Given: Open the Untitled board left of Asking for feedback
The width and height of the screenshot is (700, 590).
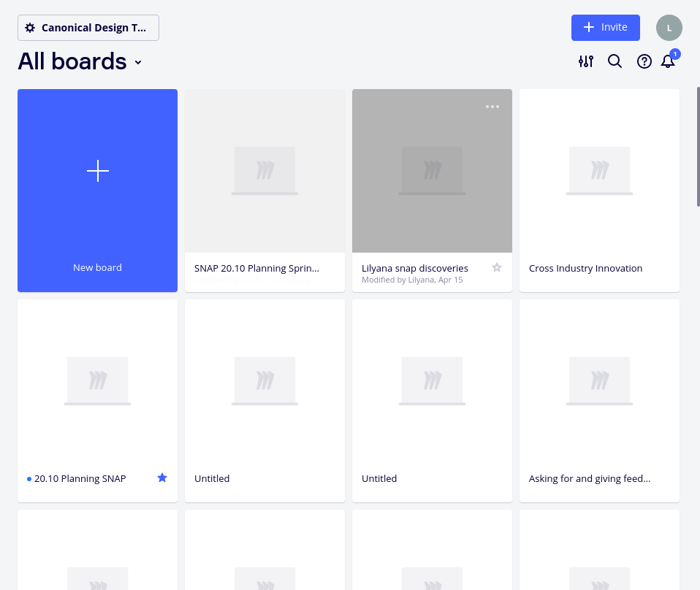Looking at the screenshot, I should pyautogui.click(x=432, y=401).
